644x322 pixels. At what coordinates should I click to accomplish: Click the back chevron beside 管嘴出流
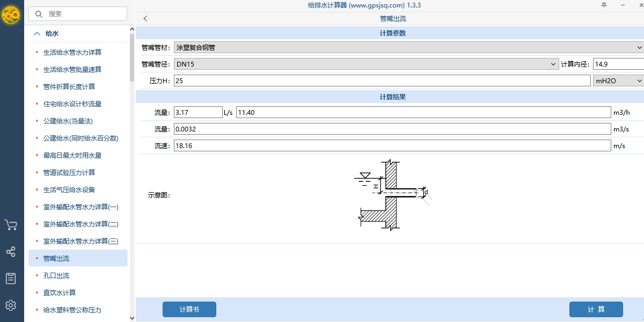(x=145, y=18)
